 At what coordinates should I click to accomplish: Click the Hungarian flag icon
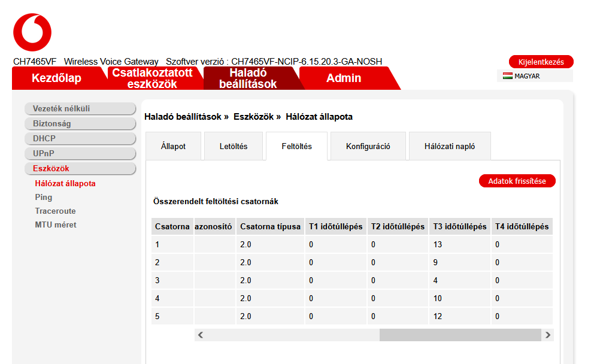click(x=508, y=76)
